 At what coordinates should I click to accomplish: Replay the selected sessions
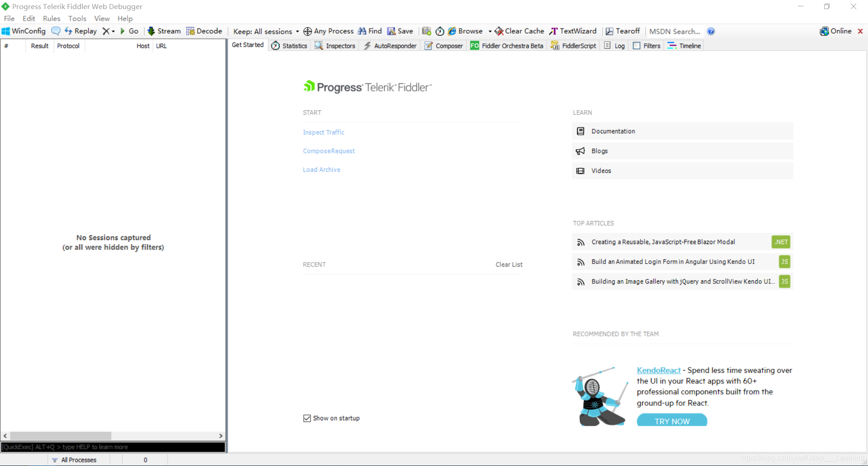click(80, 31)
